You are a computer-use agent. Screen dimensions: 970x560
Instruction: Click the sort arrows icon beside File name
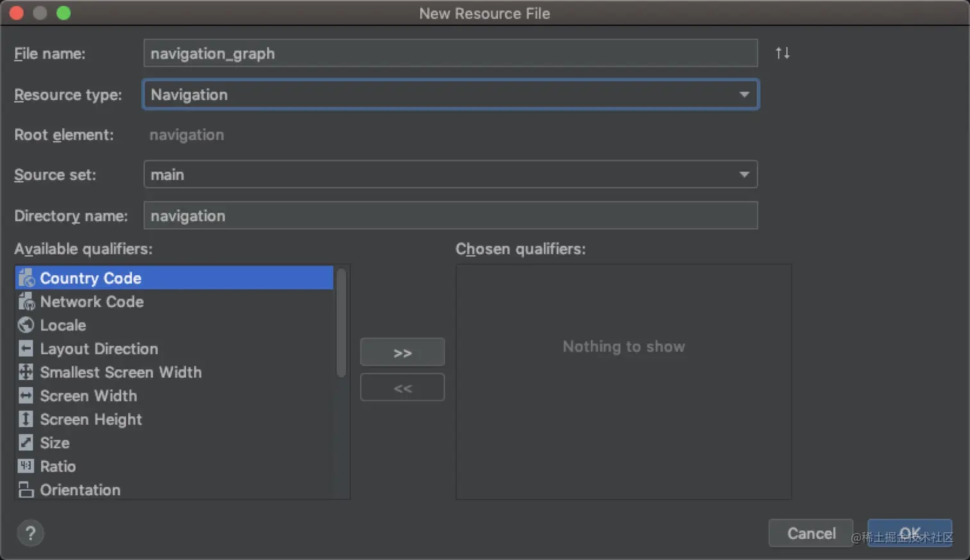point(782,53)
